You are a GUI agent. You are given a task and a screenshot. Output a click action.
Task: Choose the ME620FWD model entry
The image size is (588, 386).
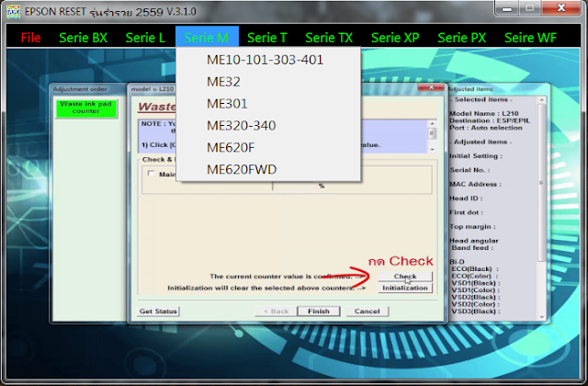[268, 169]
